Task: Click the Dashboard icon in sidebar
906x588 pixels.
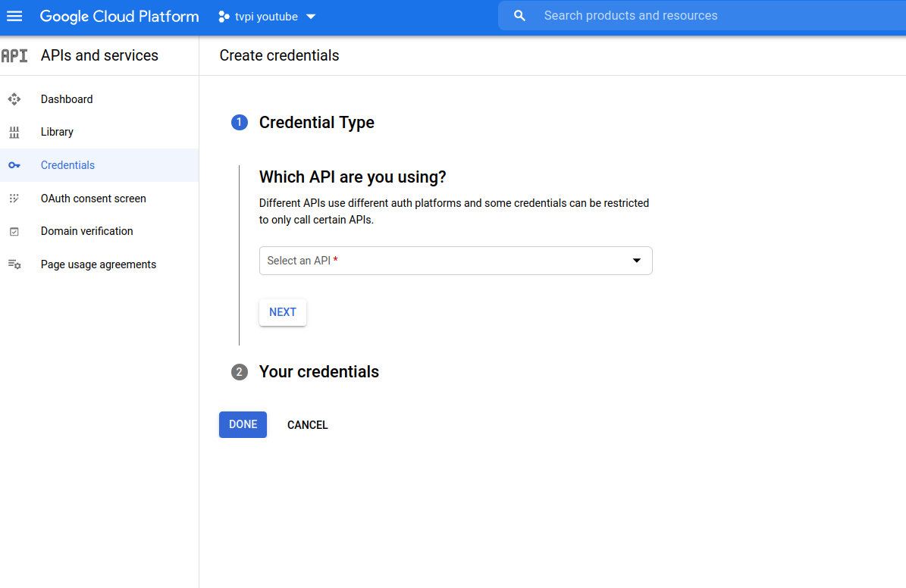Action: pyautogui.click(x=14, y=99)
